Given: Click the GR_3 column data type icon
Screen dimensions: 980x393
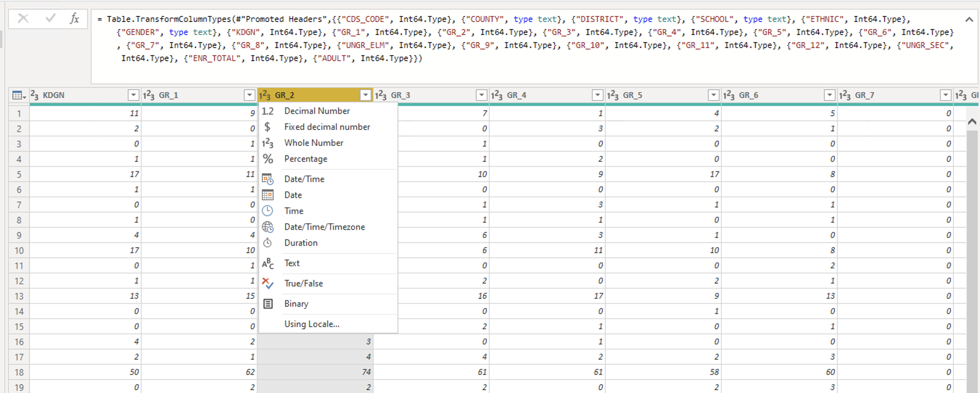Looking at the screenshot, I should 381,95.
